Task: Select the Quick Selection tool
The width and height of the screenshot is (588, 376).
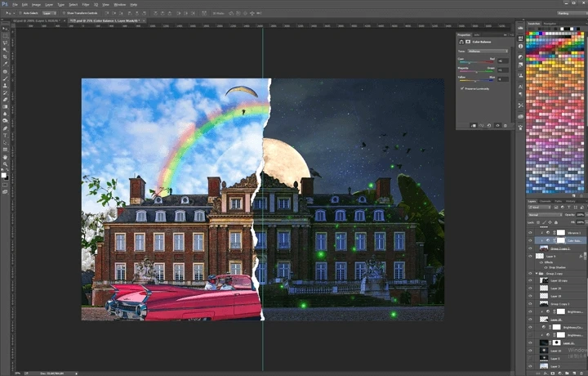Action: (5, 50)
